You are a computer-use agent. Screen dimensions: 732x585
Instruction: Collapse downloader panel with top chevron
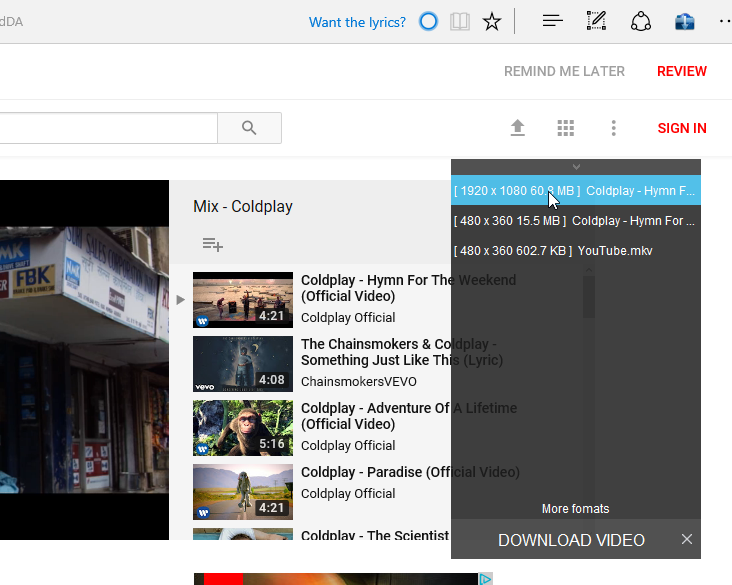[x=576, y=167]
